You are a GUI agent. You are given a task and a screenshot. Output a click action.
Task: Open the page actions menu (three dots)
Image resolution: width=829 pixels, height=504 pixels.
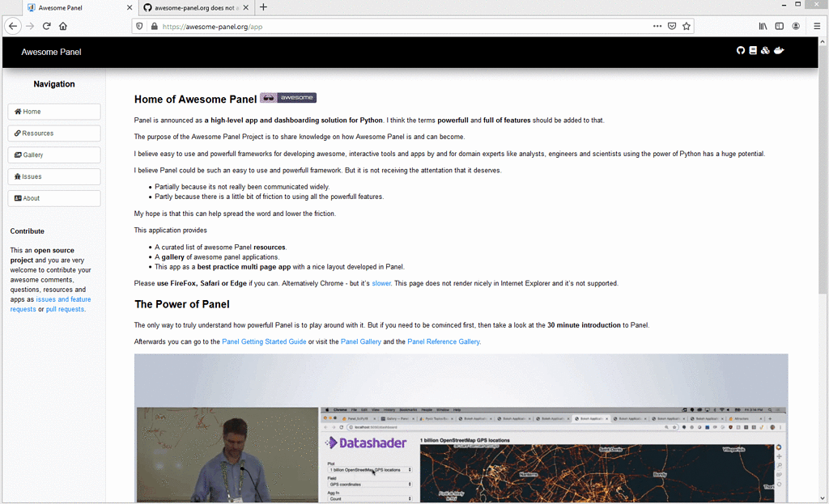pyautogui.click(x=657, y=26)
